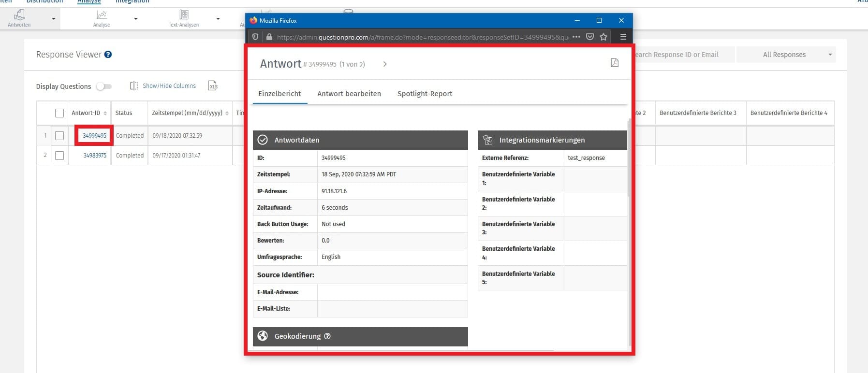
Task: Toggle the Display Questions switch
Action: 103,86
